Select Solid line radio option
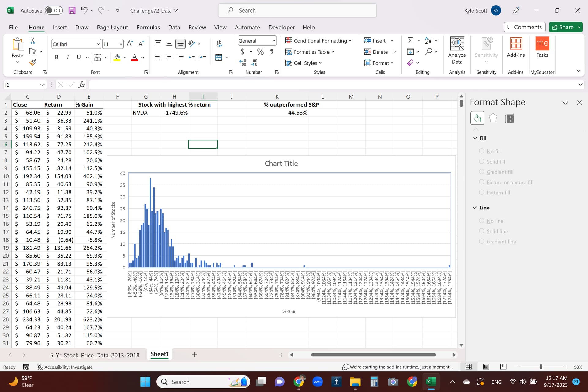This screenshot has width=588, height=392. pos(481,231)
